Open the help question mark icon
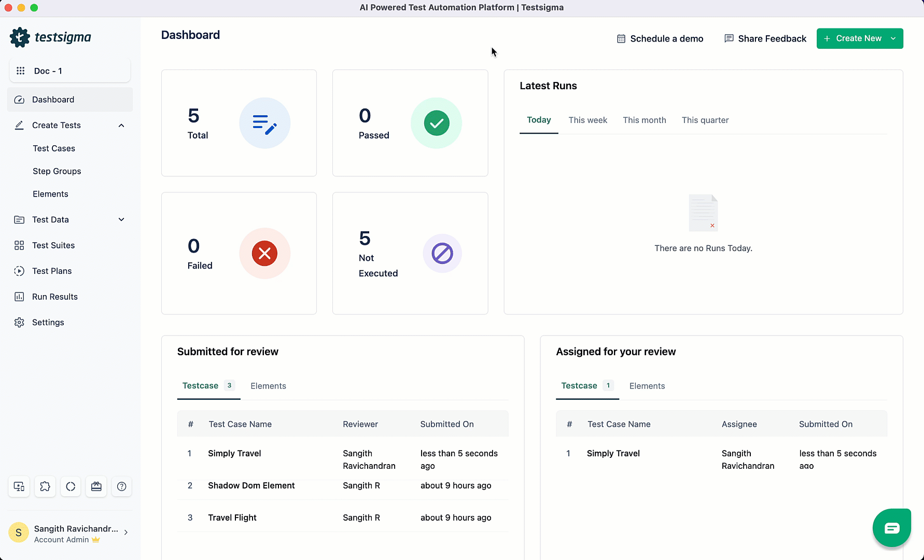This screenshot has height=560, width=924. tap(122, 486)
